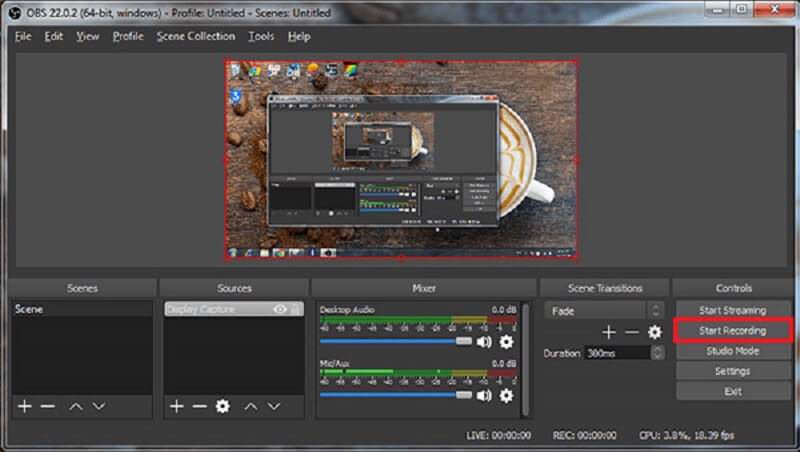Remove scene transition with minus icon
This screenshot has width=800, height=452.
(632, 333)
